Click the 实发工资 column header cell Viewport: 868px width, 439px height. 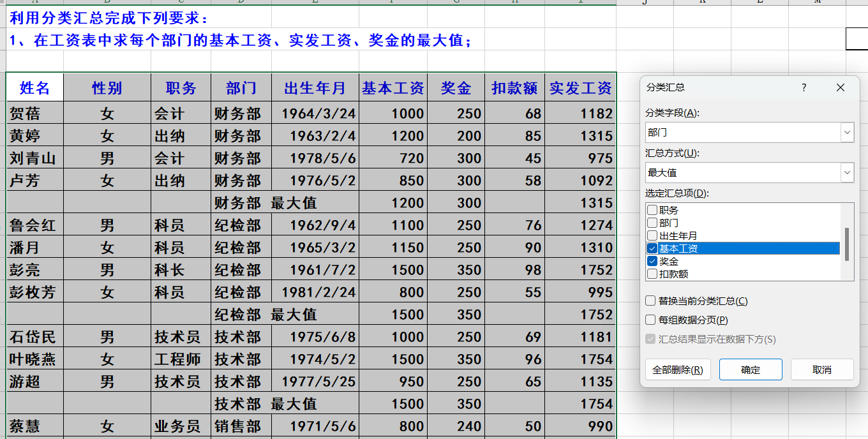580,88
